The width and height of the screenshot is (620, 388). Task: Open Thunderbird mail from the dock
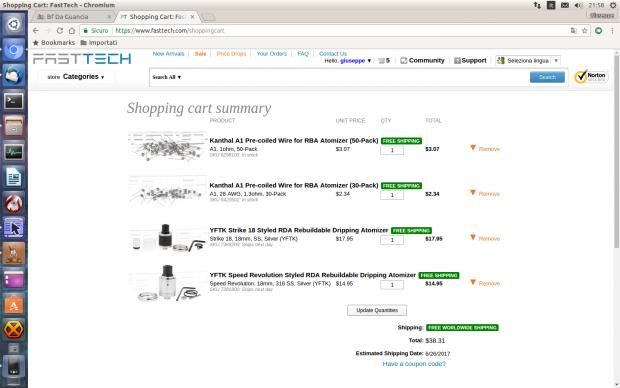(13, 75)
